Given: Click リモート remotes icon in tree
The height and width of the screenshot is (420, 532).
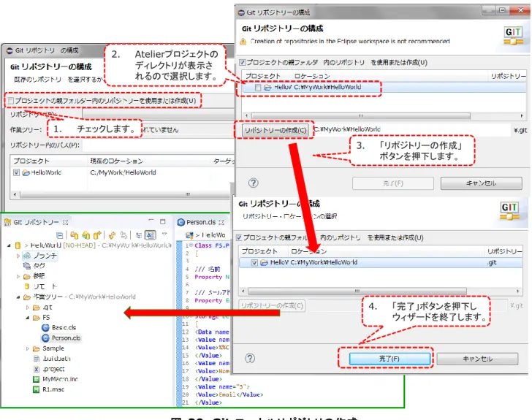Looking at the screenshot, I should tap(27, 286).
